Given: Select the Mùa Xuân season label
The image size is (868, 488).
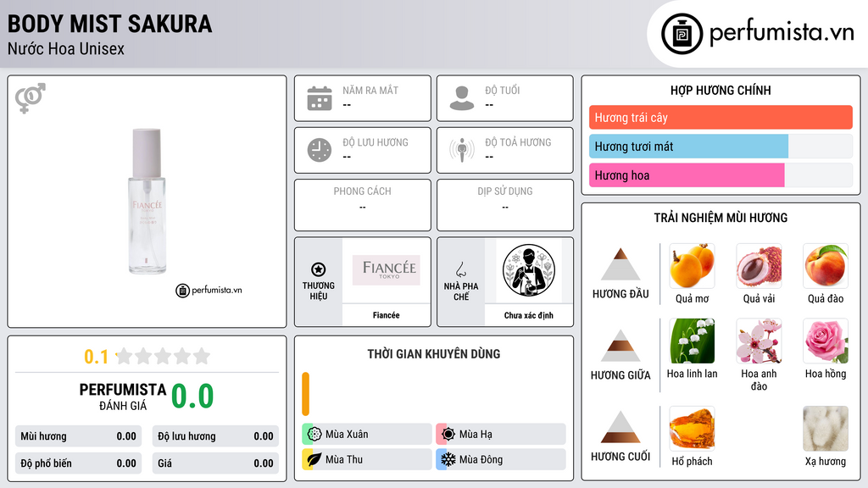Looking at the screenshot, I should pyautogui.click(x=347, y=435).
